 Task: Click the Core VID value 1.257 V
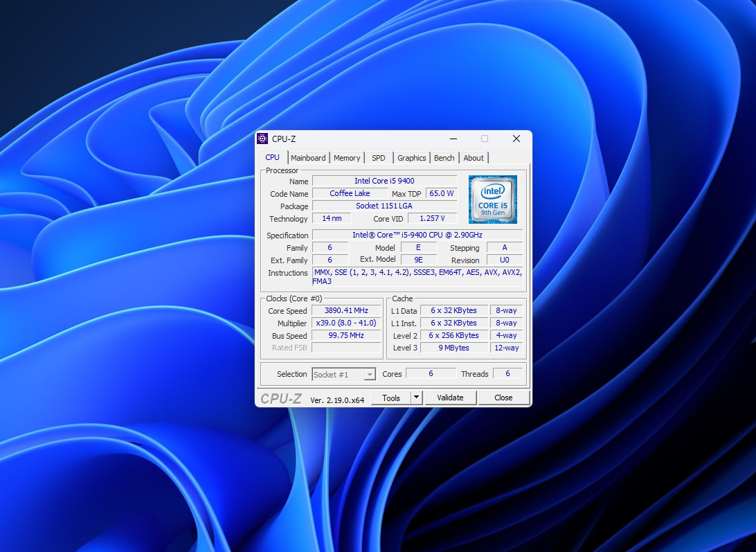[432, 219]
